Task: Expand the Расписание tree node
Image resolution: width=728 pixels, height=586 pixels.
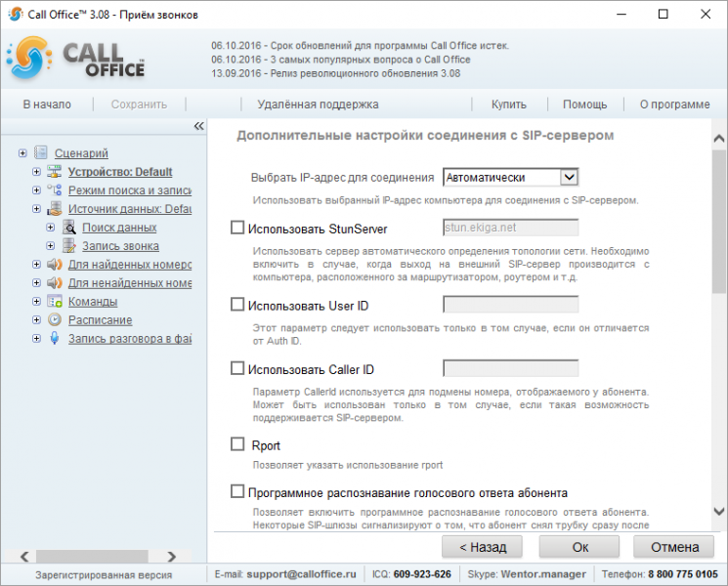Action: pyautogui.click(x=36, y=320)
